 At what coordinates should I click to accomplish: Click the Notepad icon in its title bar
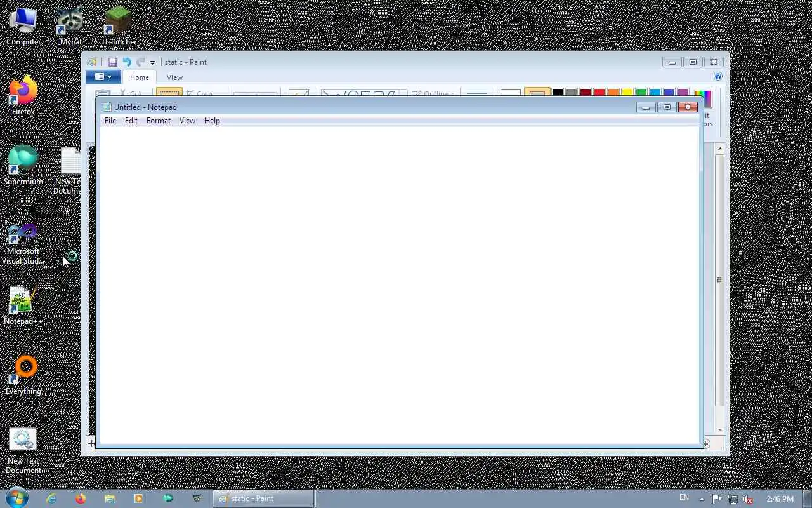(107, 107)
